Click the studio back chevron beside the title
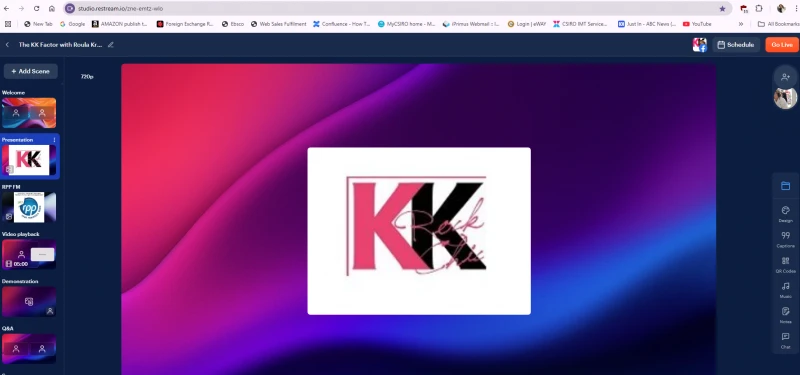This screenshot has height=375, width=800. [7, 45]
